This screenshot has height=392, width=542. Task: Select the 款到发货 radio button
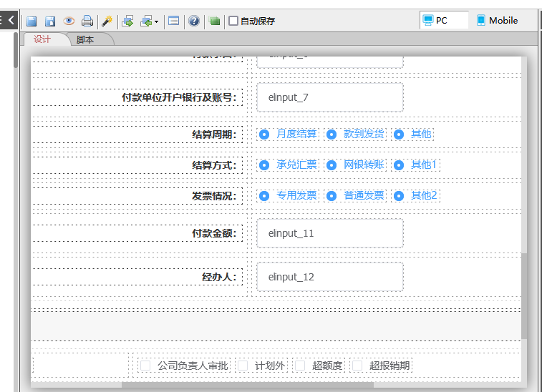point(332,134)
